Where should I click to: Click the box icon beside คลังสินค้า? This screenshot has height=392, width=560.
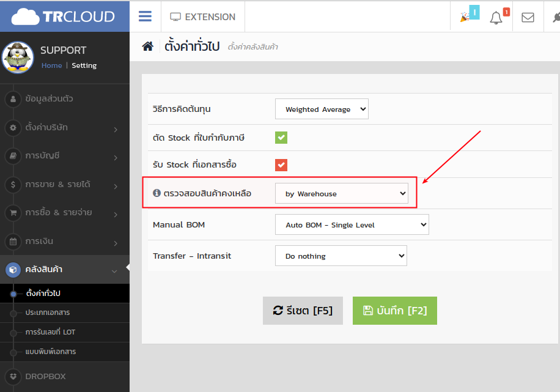13,270
